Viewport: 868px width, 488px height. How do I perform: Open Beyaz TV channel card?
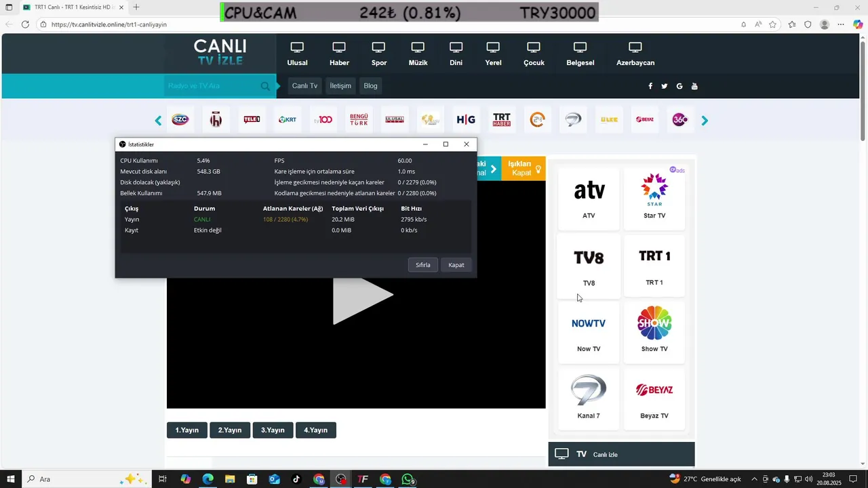click(654, 399)
